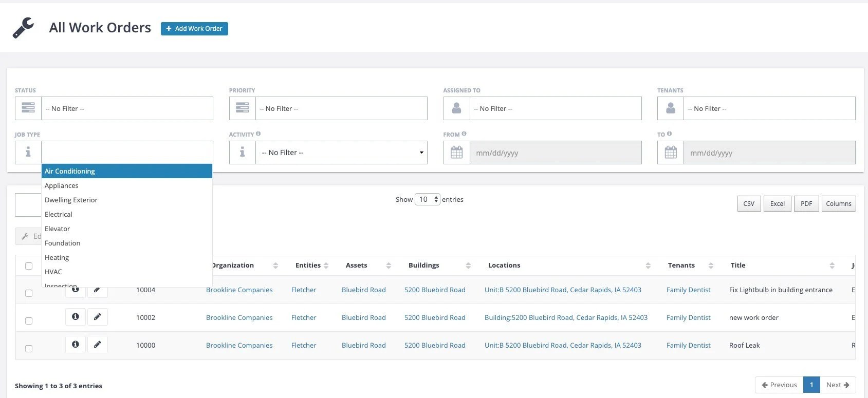The width and height of the screenshot is (868, 398).
Task: Check the box for work order 10002
Action: (x=29, y=321)
